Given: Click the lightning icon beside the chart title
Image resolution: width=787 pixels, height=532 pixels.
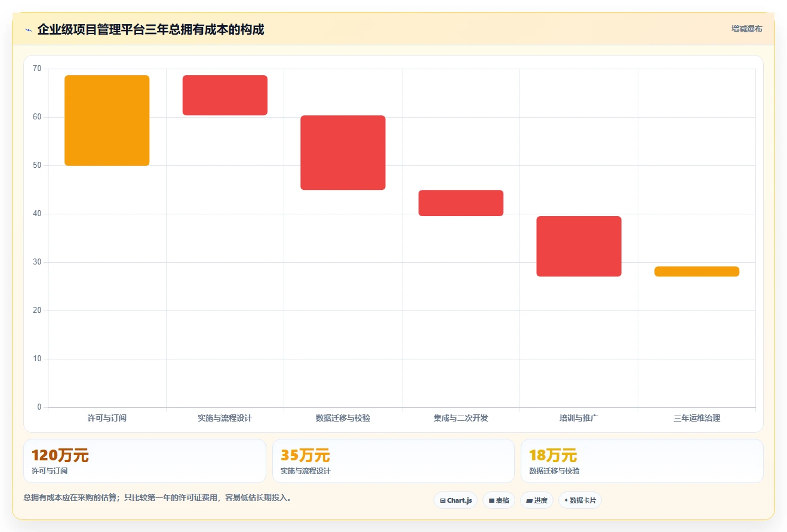Looking at the screenshot, I should [x=28, y=30].
